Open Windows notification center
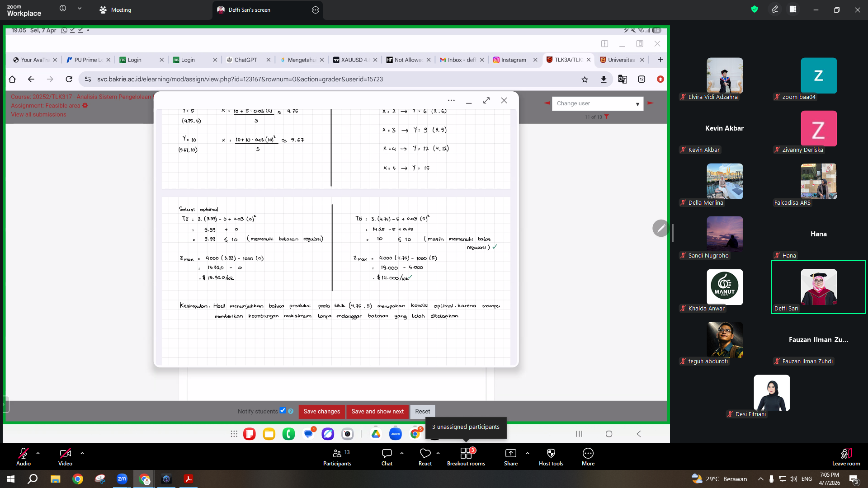The image size is (868, 488). coord(854,479)
